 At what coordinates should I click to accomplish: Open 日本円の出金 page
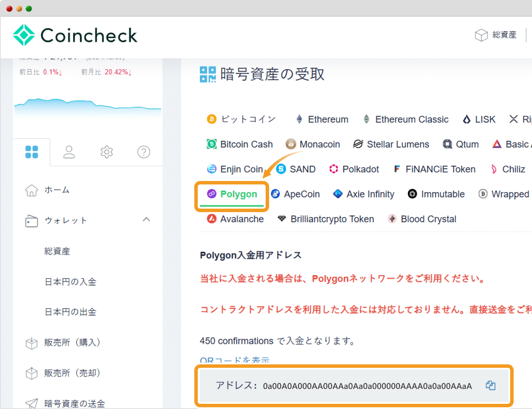point(71,312)
